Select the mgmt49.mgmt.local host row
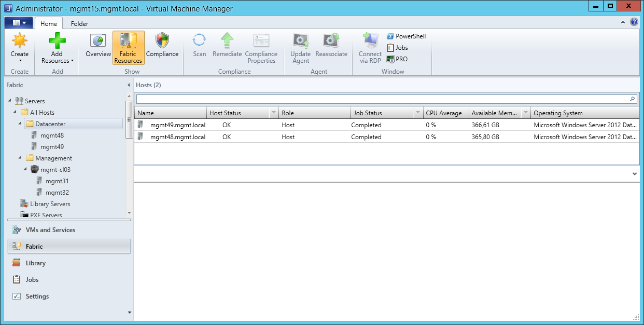This screenshot has height=325, width=644. (x=386, y=125)
